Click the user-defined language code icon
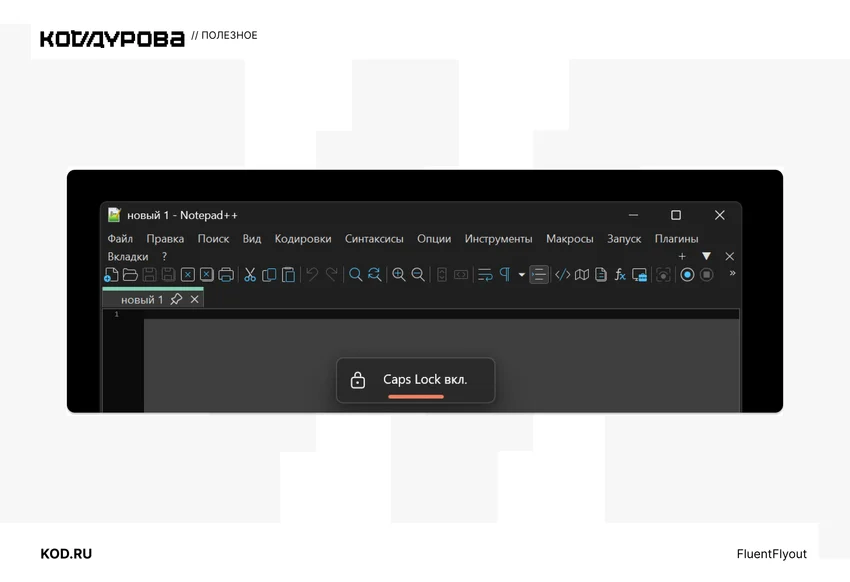Viewport: 850px width, 582px height. tap(563, 275)
